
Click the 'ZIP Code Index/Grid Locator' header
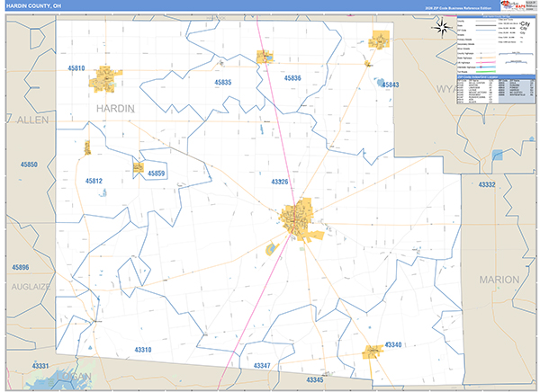click(496, 77)
